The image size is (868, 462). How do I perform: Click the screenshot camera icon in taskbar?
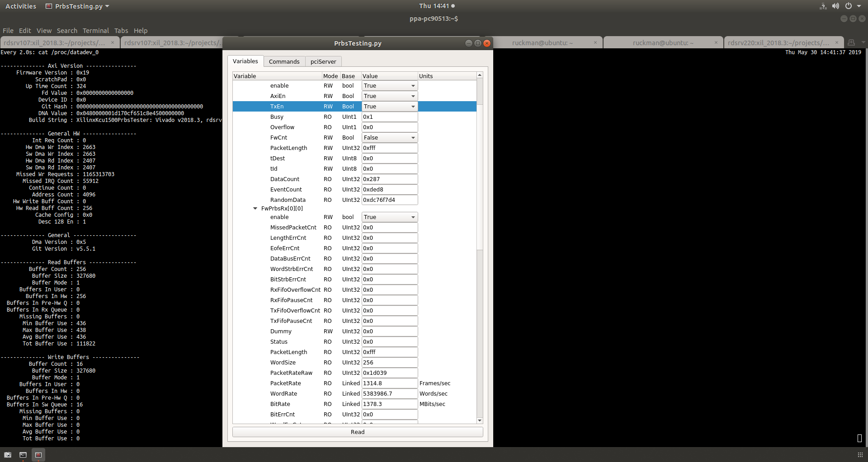tap(8, 455)
